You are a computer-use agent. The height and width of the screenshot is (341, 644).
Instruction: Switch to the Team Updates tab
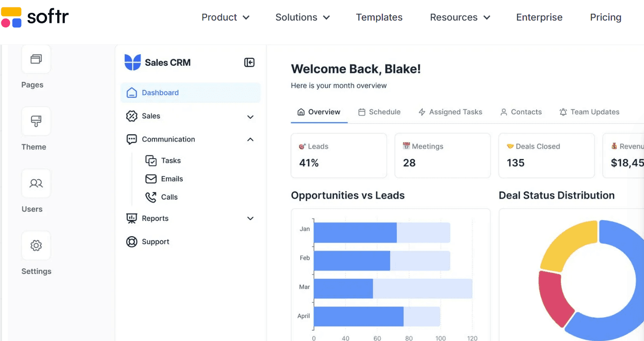point(590,112)
